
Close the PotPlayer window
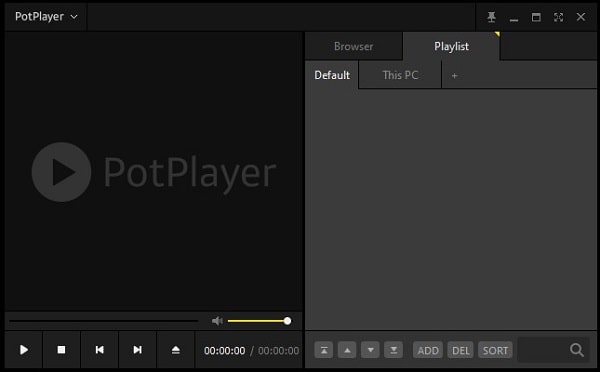[581, 17]
